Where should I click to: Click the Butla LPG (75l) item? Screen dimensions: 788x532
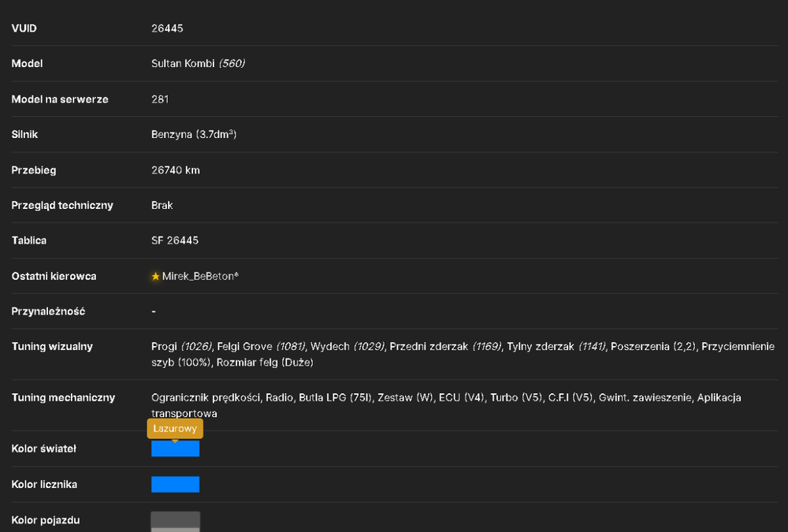pos(335,398)
